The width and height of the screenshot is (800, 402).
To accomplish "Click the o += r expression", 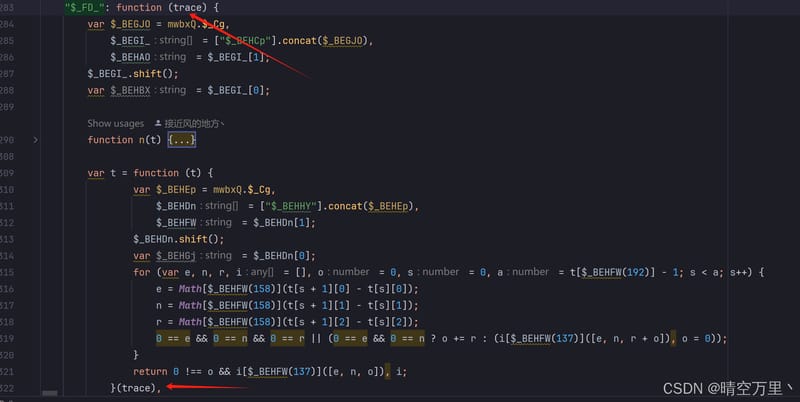I will pyautogui.click(x=459, y=339).
